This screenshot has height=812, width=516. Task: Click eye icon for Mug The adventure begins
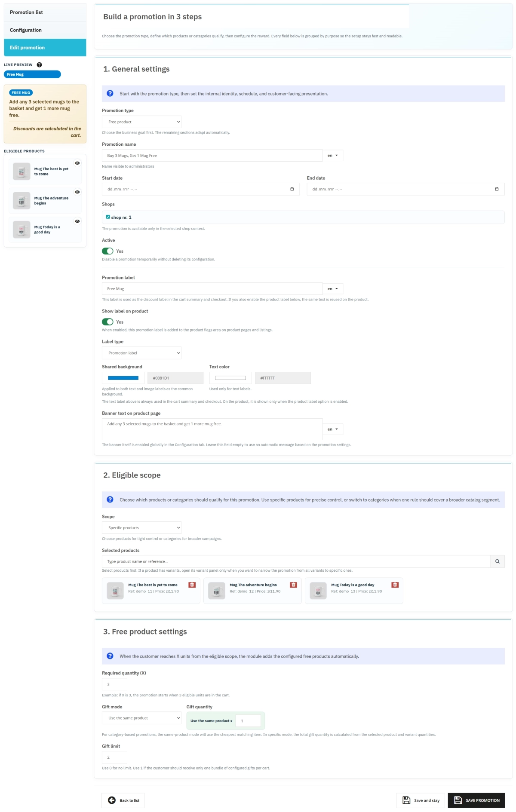click(x=77, y=192)
